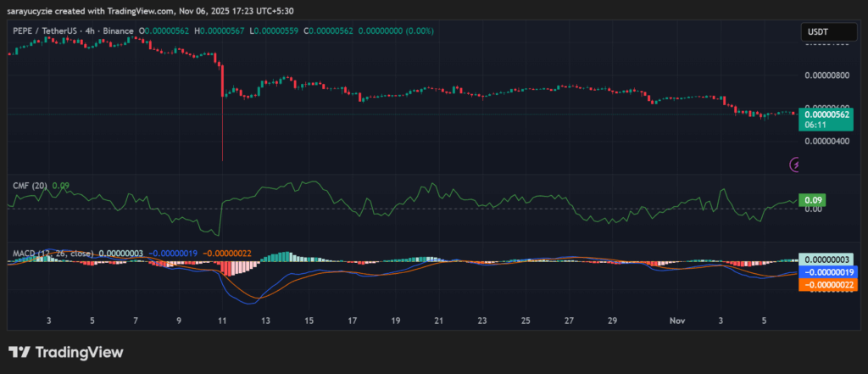The height and width of the screenshot is (374, 868).
Task: Click the orange signal value label -0.00000022
Action: [828, 286]
